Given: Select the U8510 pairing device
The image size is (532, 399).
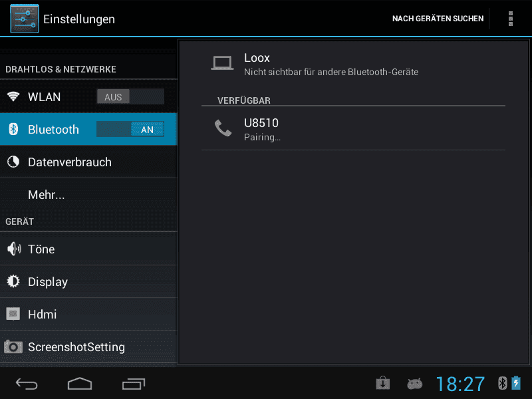Looking at the screenshot, I should pos(353,129).
